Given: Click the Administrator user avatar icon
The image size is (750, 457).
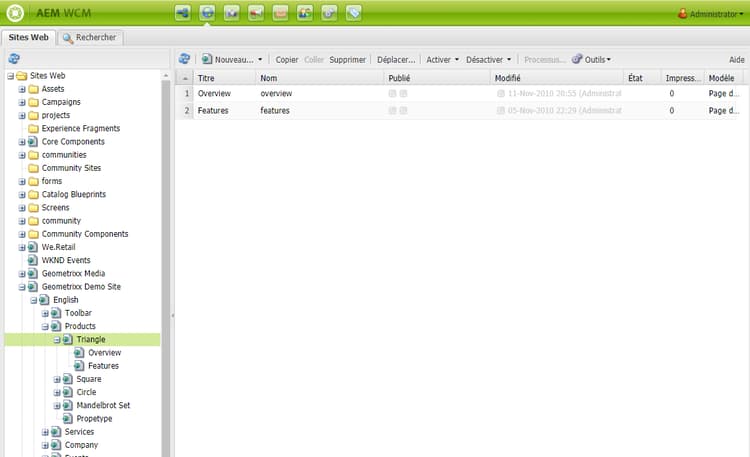Looking at the screenshot, I should point(683,13).
